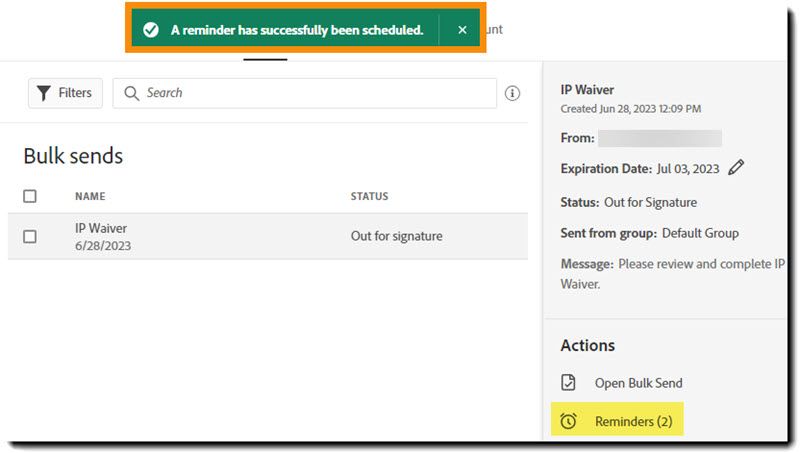Check the IP Waiver row checkbox
Viewport: 800px width, 453px height.
tap(30, 237)
